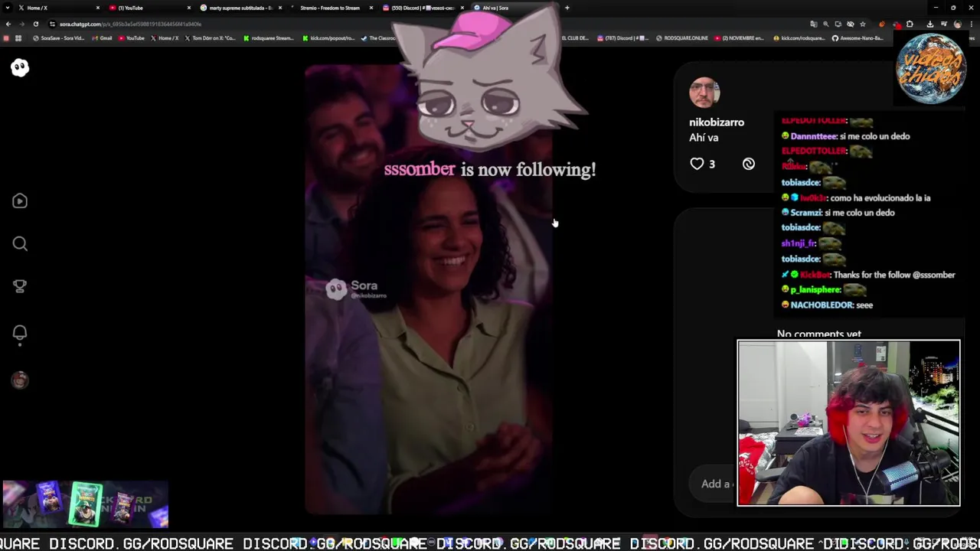Close the Stremio tab
Viewport: 980px width, 551px height.
[x=371, y=8]
